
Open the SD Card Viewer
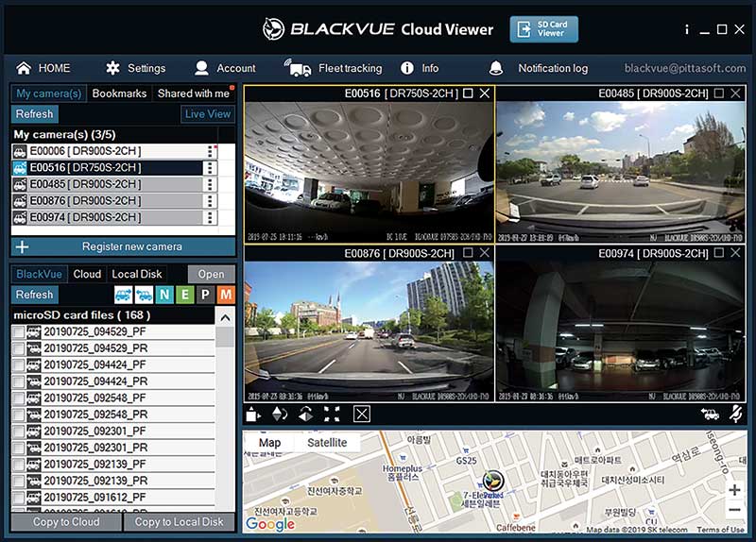point(543,29)
